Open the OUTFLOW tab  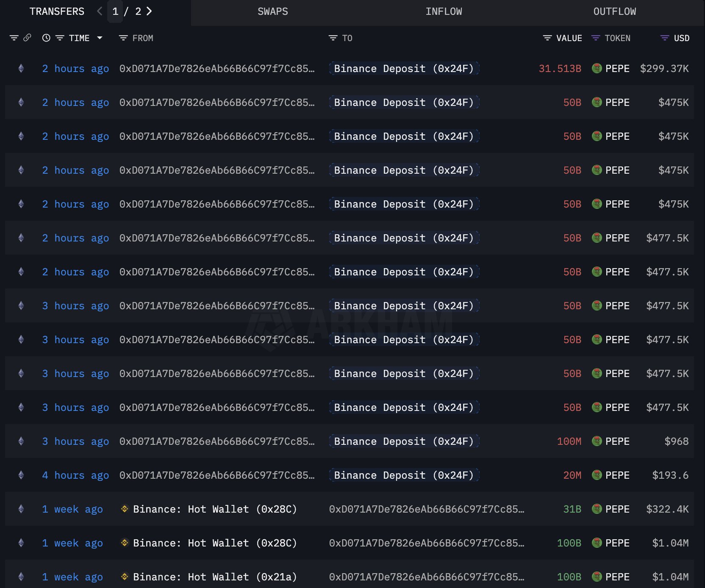(x=614, y=12)
